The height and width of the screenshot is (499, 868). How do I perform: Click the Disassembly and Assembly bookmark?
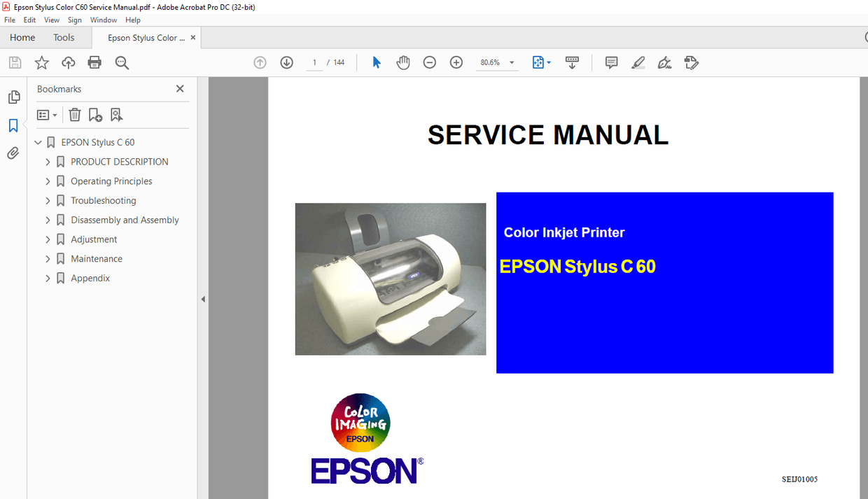124,220
